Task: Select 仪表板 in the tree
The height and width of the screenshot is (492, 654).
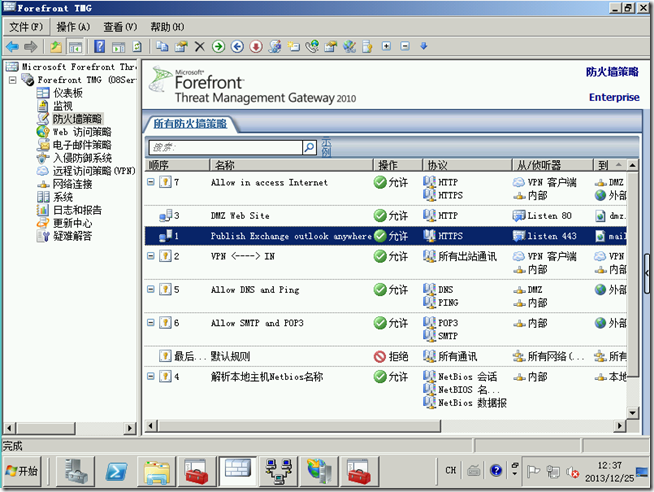Action: [x=68, y=93]
